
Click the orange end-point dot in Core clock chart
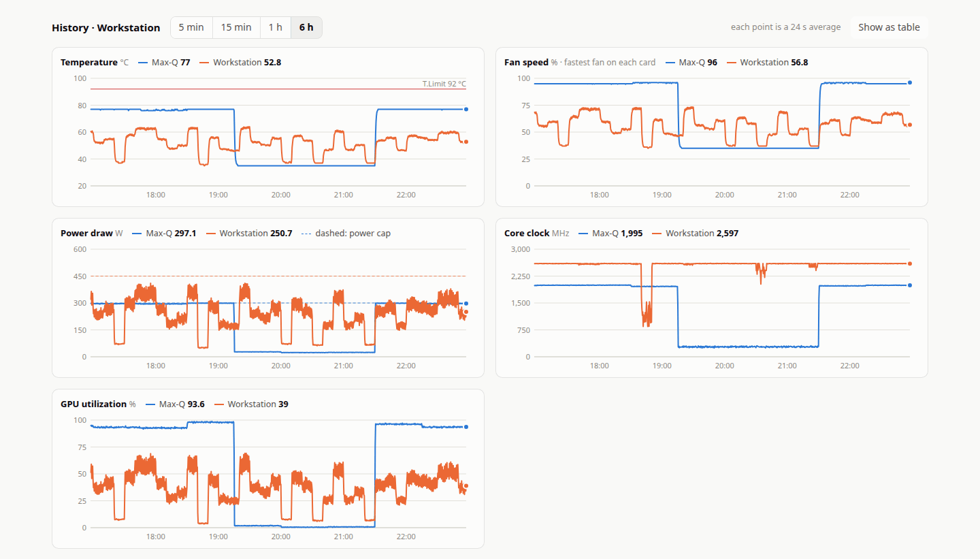[910, 263]
